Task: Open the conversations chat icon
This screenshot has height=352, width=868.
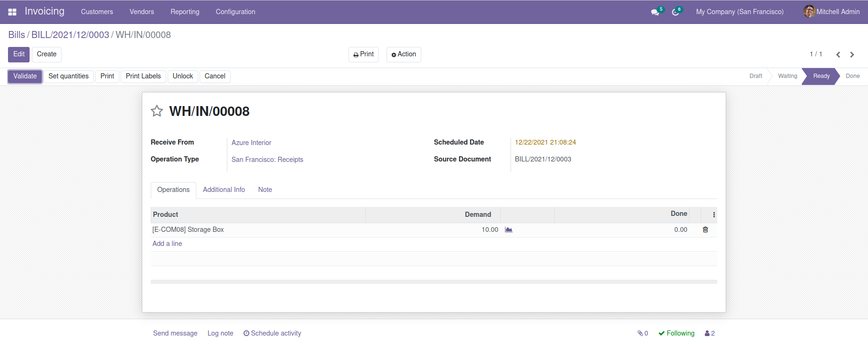Action: point(655,12)
